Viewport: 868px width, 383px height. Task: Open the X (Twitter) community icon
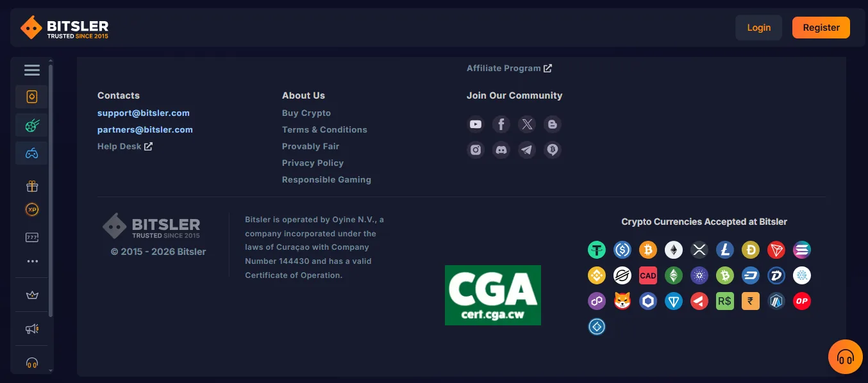[527, 124]
